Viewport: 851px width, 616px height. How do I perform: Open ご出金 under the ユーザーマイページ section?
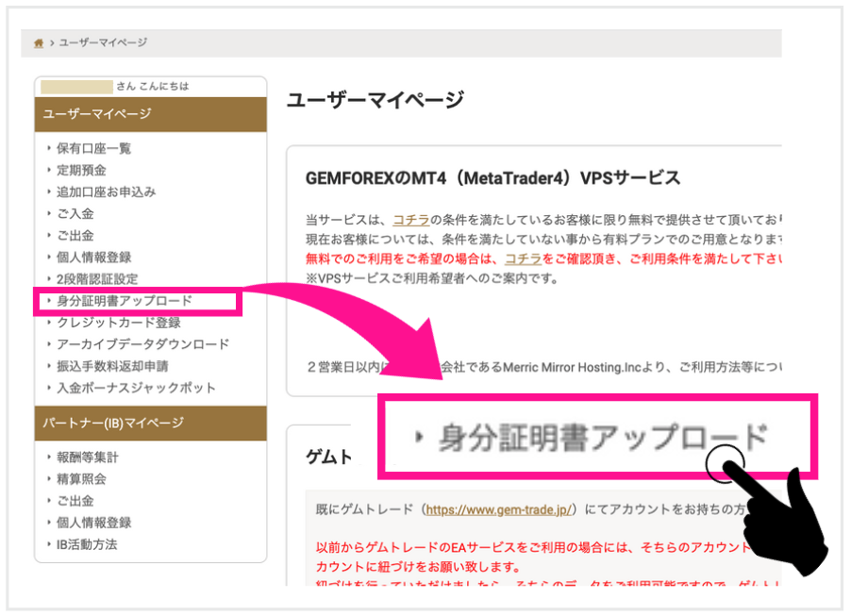[x=75, y=236]
